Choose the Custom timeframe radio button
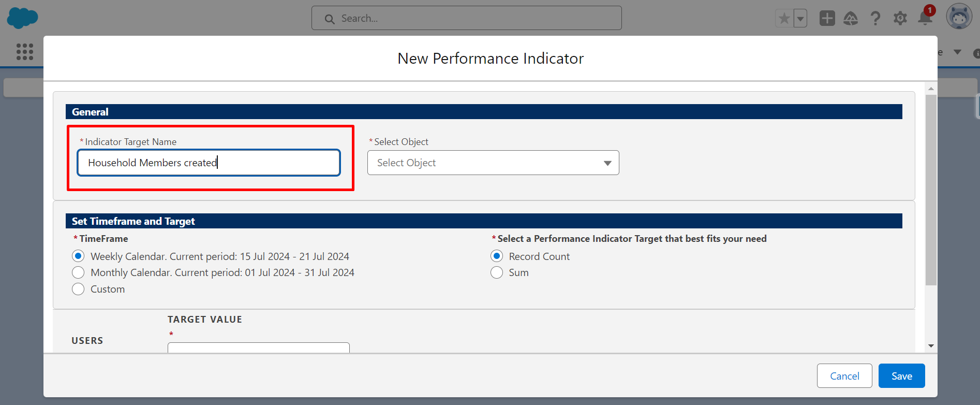Image resolution: width=980 pixels, height=405 pixels. [x=78, y=289]
